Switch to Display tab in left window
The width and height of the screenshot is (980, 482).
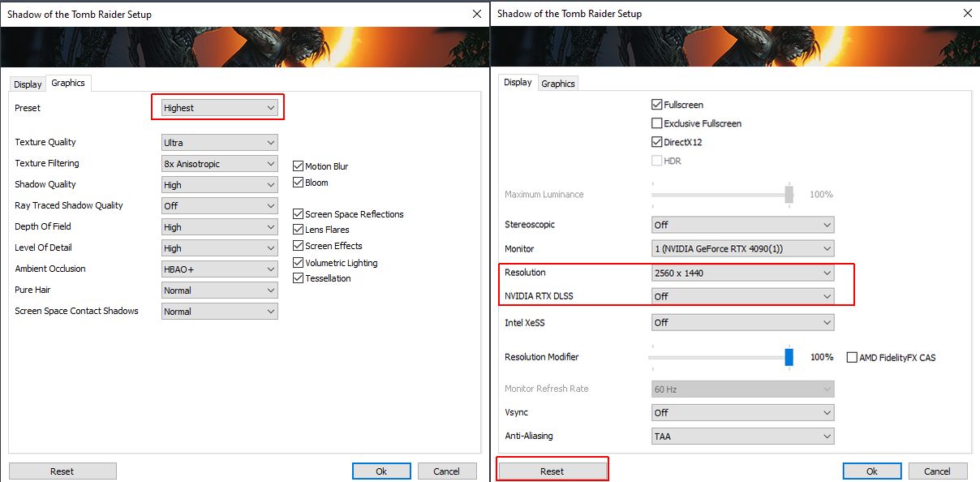coord(28,84)
